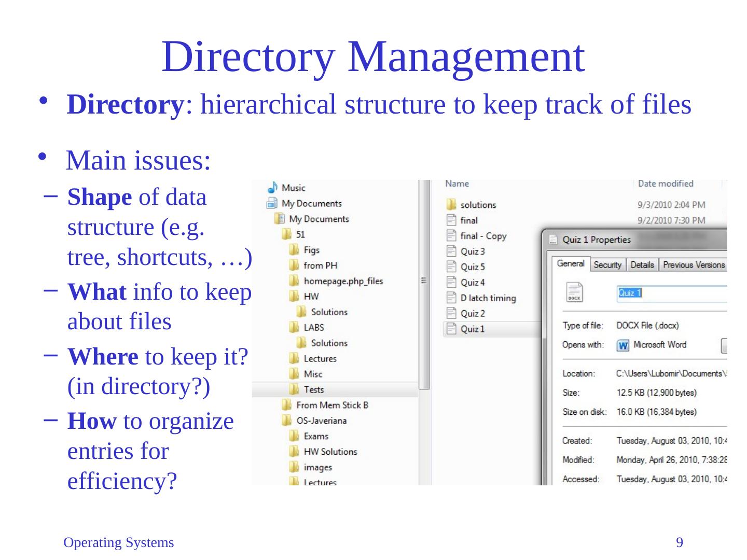747x560 pixels.
Task: Click the DOCX file icon in Properties dialog
Action: click(574, 292)
